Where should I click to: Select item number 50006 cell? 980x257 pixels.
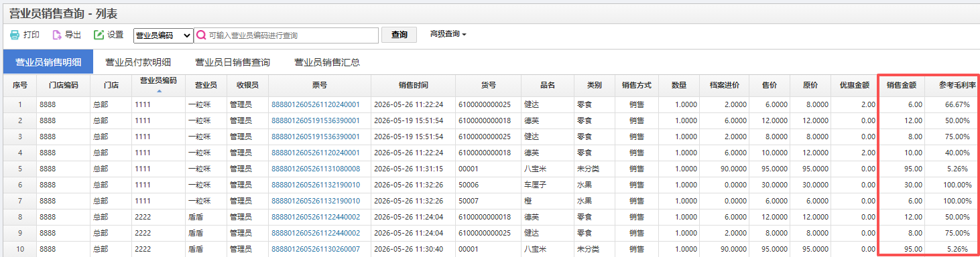click(x=489, y=185)
